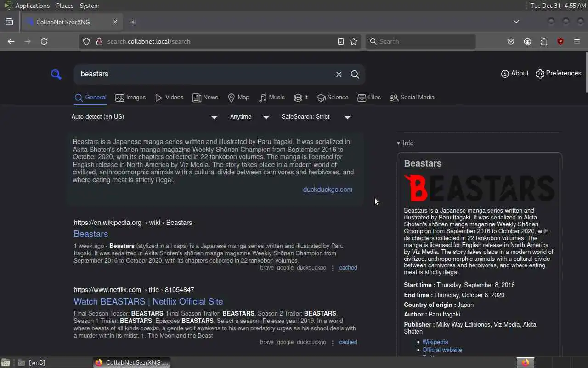Viewport: 588px width, 368px height.
Task: Switch to Science tab
Action: pos(333,98)
